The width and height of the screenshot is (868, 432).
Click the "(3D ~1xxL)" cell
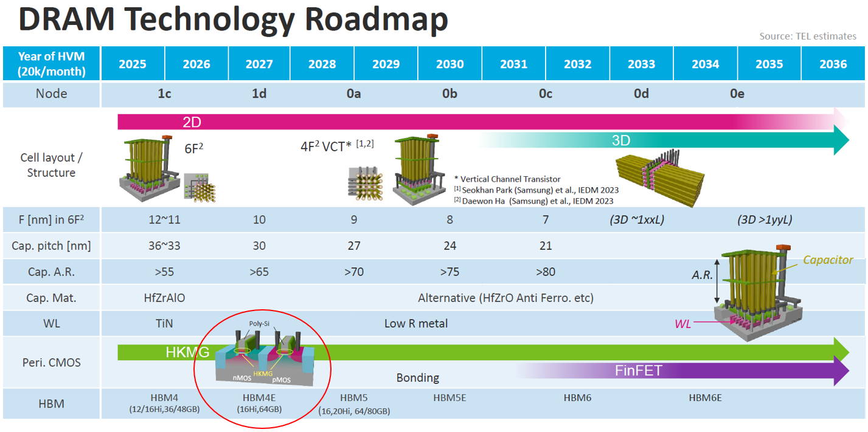point(637,219)
